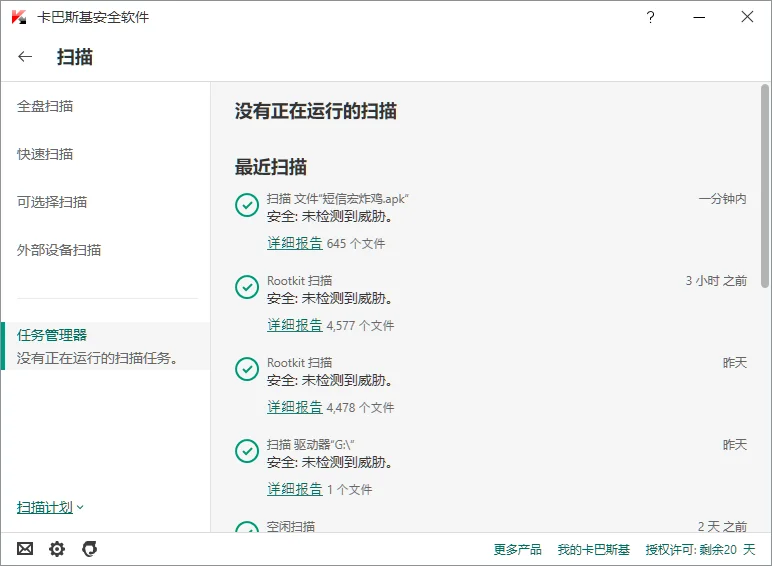
Task: Click the 扫描 文件"短信宏炸鸡.apk" entry title
Action: point(338,199)
